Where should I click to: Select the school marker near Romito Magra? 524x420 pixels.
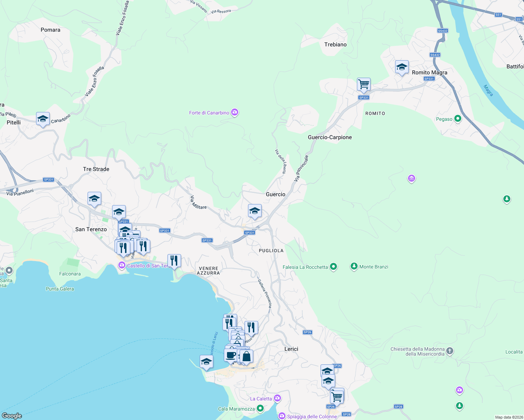(x=401, y=67)
